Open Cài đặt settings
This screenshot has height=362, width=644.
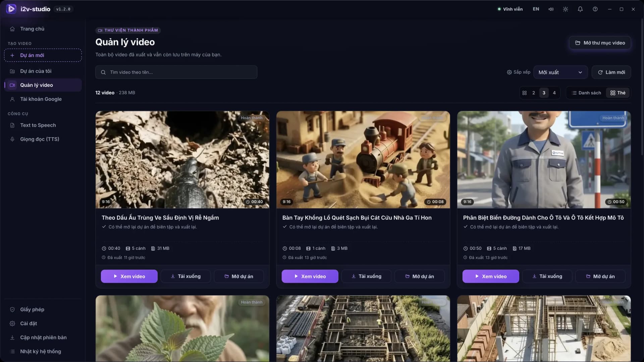point(43,323)
